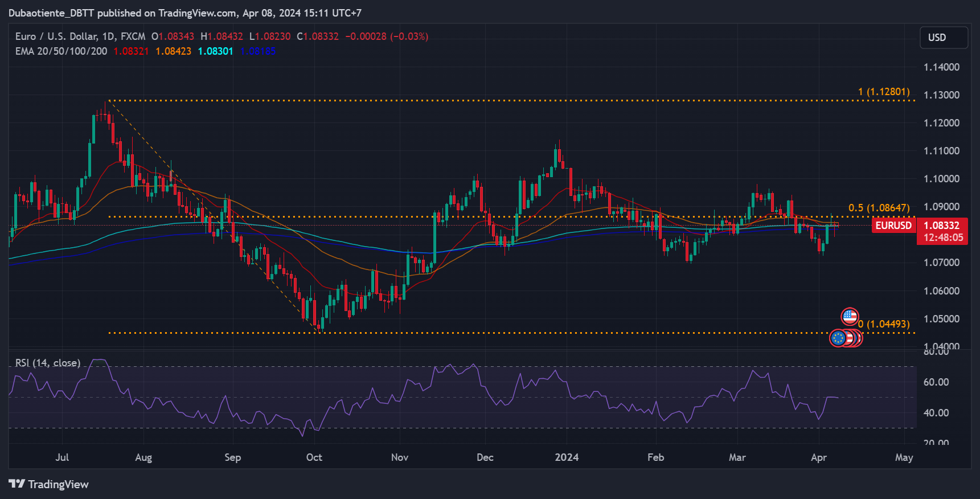Open the EMA 20/50/100/200 indicator legend
Image resolution: width=980 pixels, height=499 pixels.
click(61, 51)
